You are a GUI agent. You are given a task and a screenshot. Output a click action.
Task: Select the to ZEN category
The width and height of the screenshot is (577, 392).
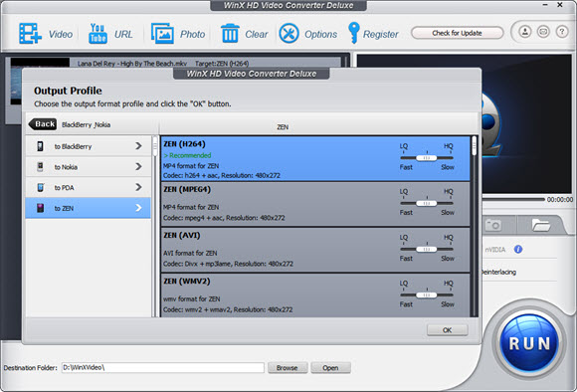point(89,208)
